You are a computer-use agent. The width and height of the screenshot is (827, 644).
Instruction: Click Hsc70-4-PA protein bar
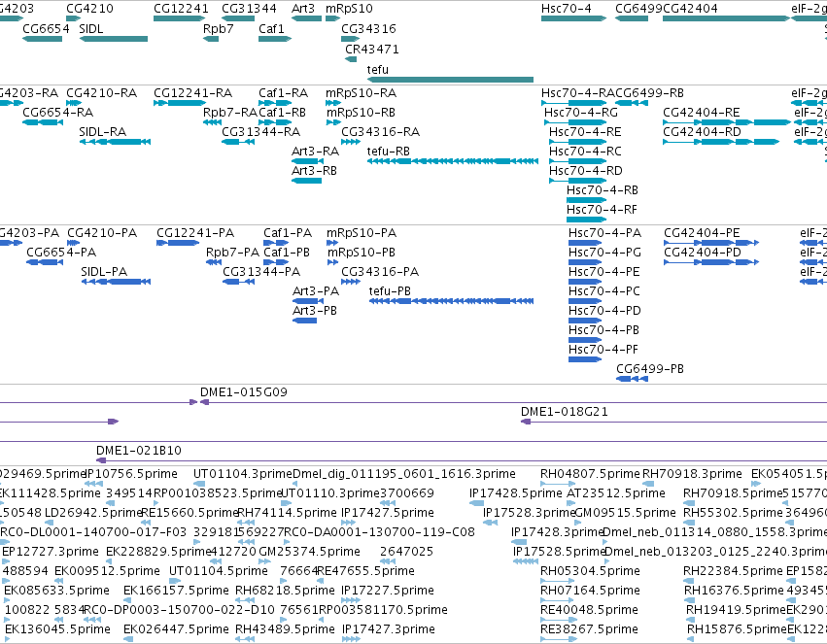[585, 243]
